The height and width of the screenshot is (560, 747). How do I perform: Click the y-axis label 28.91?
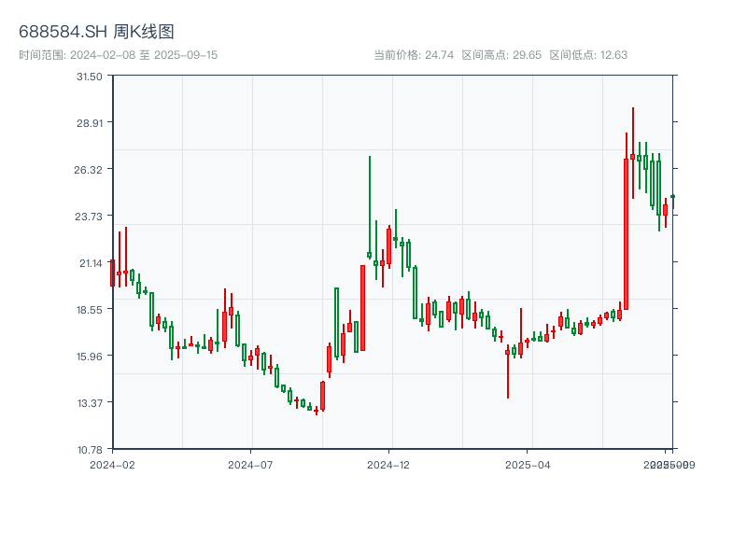coord(90,123)
